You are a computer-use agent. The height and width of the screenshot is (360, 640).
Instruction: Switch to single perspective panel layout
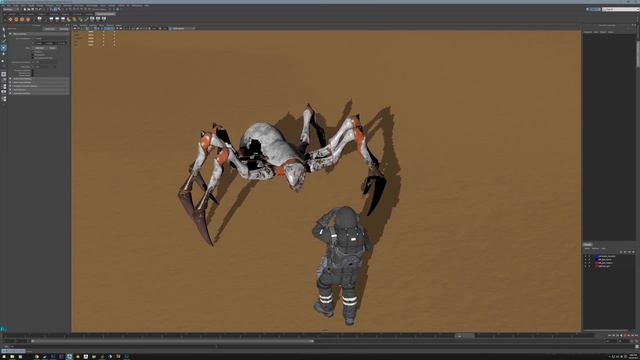pos(4,74)
